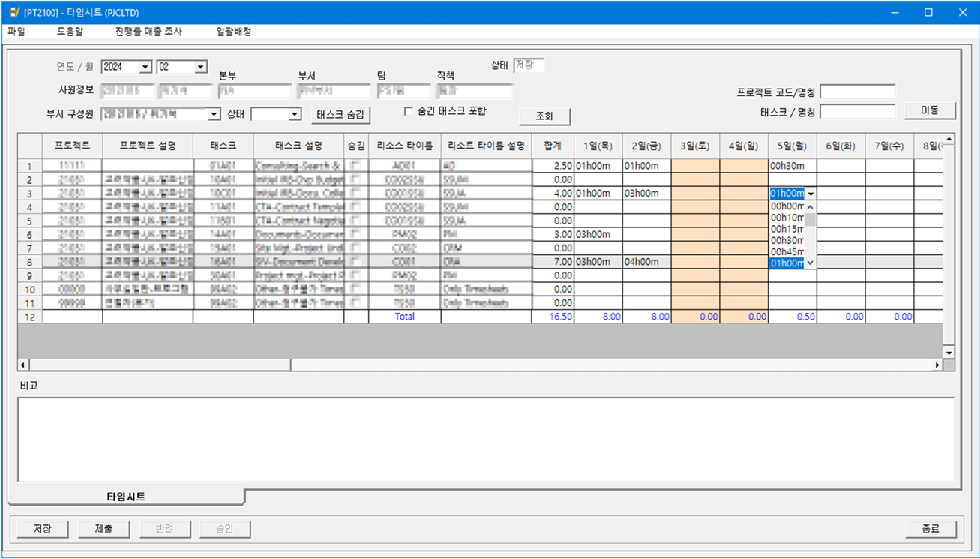This screenshot has width=980, height=559.
Task: Open the 파일 menu
Action: tap(16, 32)
